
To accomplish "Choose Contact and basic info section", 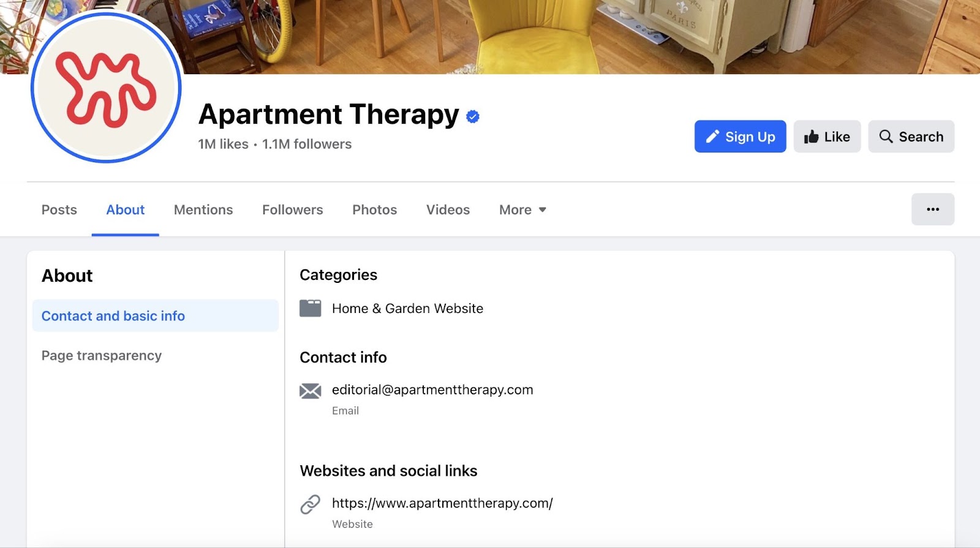I will tap(113, 316).
